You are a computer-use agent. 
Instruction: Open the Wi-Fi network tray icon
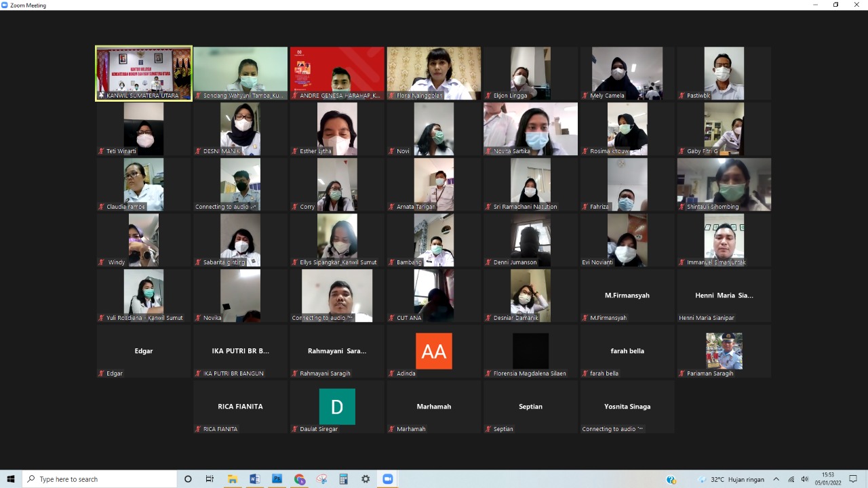(791, 479)
